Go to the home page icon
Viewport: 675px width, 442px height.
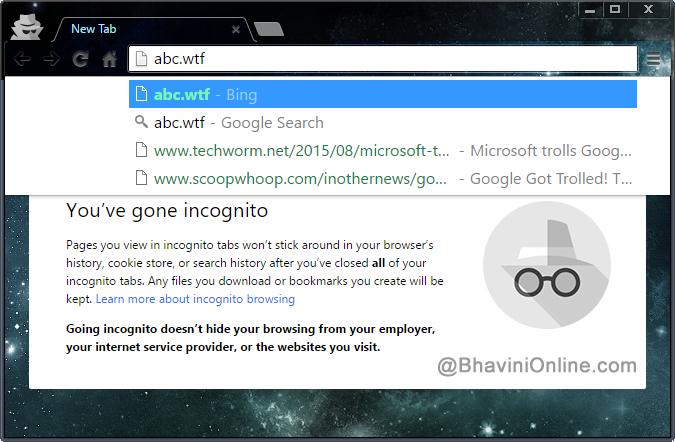click(x=109, y=59)
